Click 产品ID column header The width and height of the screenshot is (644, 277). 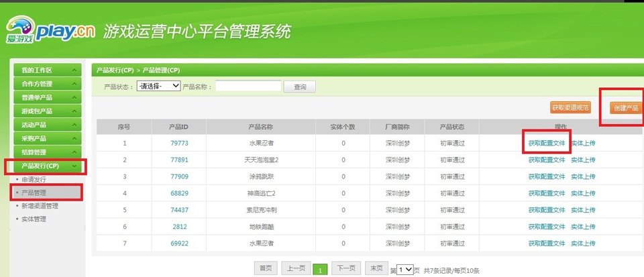(x=178, y=127)
